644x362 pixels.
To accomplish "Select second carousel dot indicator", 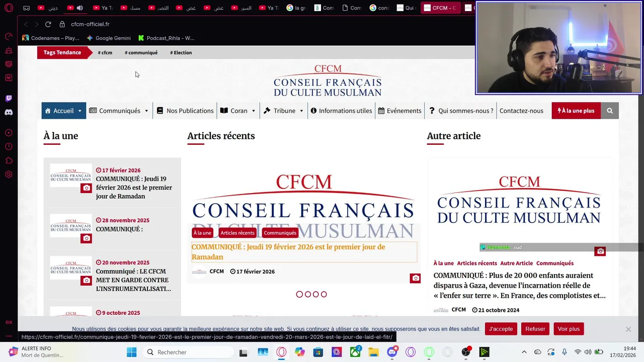I will 307,294.
